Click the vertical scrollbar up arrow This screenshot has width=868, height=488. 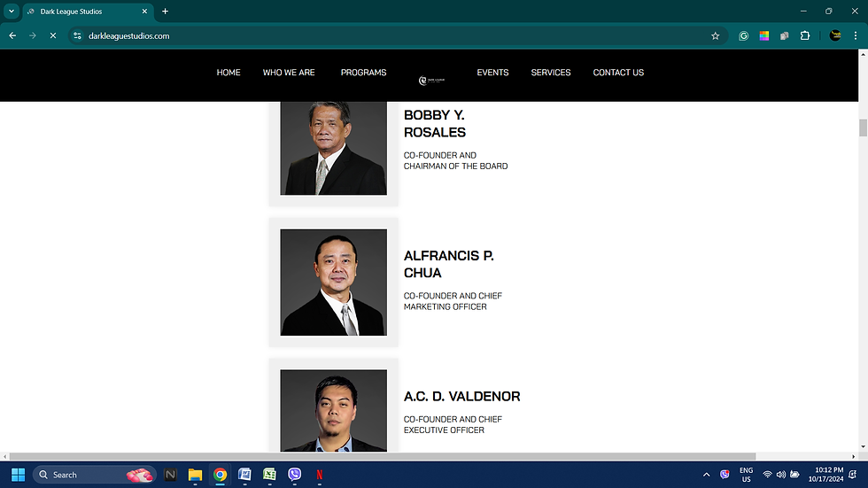(x=863, y=54)
